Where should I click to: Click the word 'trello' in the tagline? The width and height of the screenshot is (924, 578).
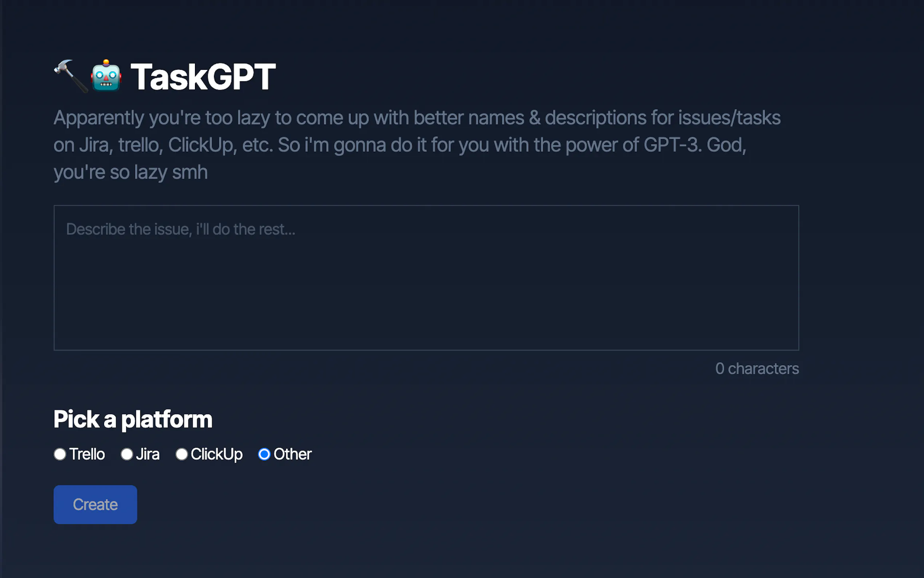138,145
